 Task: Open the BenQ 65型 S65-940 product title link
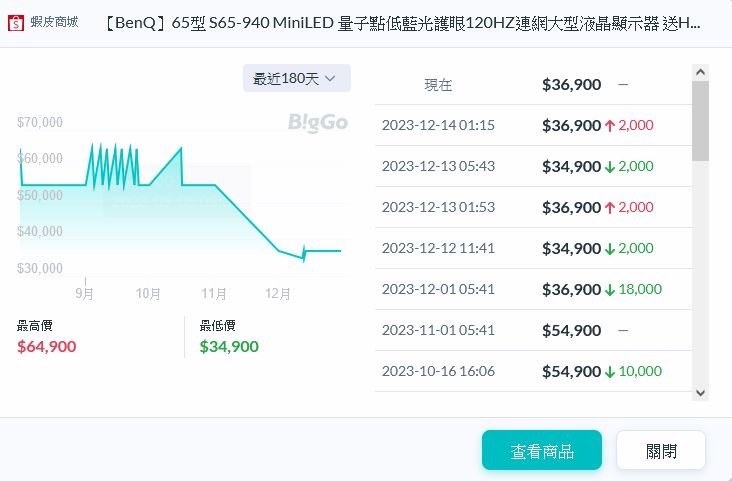pyautogui.click(x=401, y=23)
